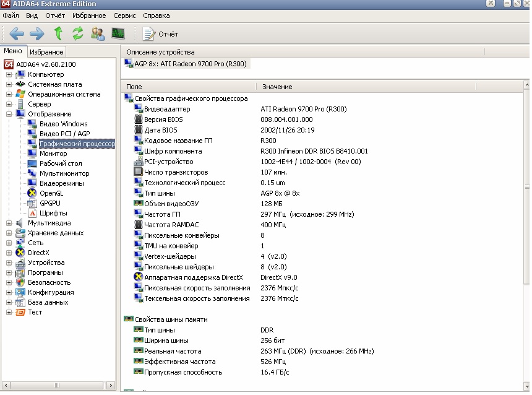Select Рабочий стол tree item
Image resolution: width=532 pixels, height=395 pixels.
(x=61, y=163)
